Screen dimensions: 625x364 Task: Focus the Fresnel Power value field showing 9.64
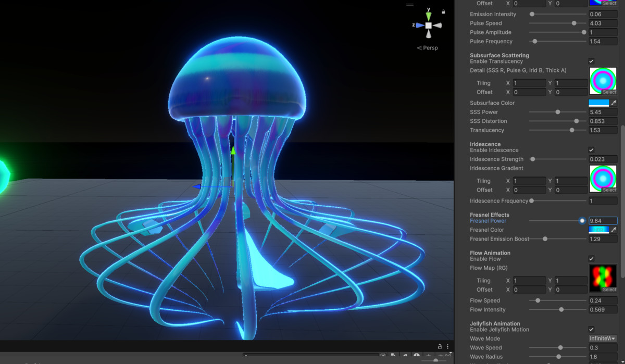603,221
